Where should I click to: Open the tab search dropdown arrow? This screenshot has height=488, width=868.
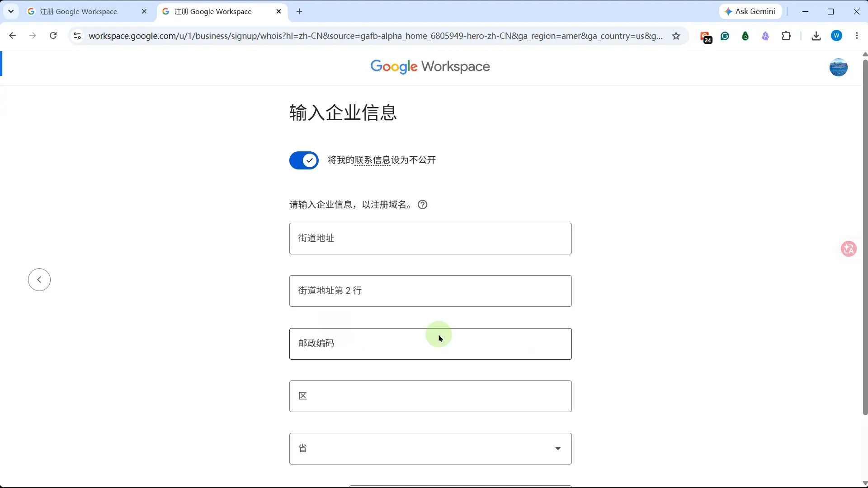tap(11, 12)
